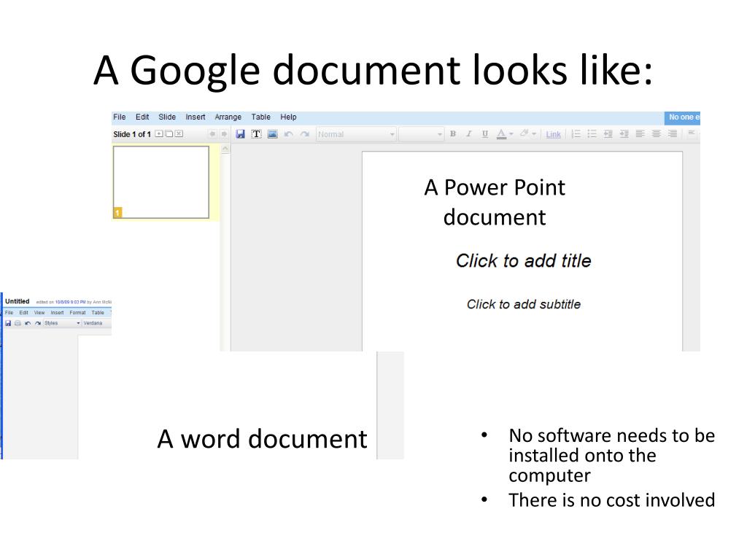The width and height of the screenshot is (747, 560).
Task: Click the 'No one e...' status button
Action: (682, 117)
